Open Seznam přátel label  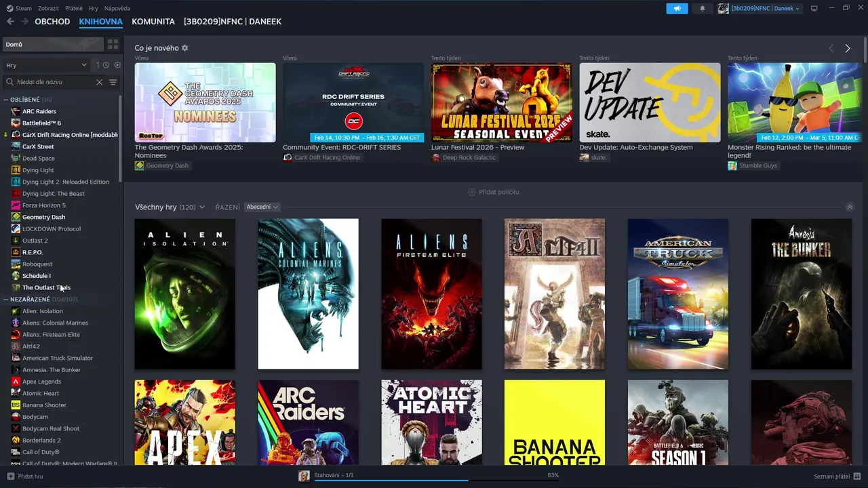832,476
